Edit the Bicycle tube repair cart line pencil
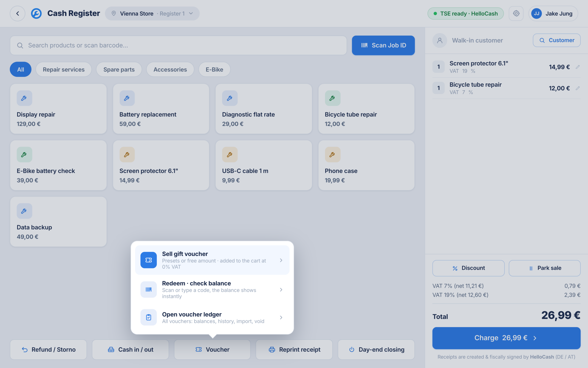This screenshot has height=368, width=588. click(578, 88)
